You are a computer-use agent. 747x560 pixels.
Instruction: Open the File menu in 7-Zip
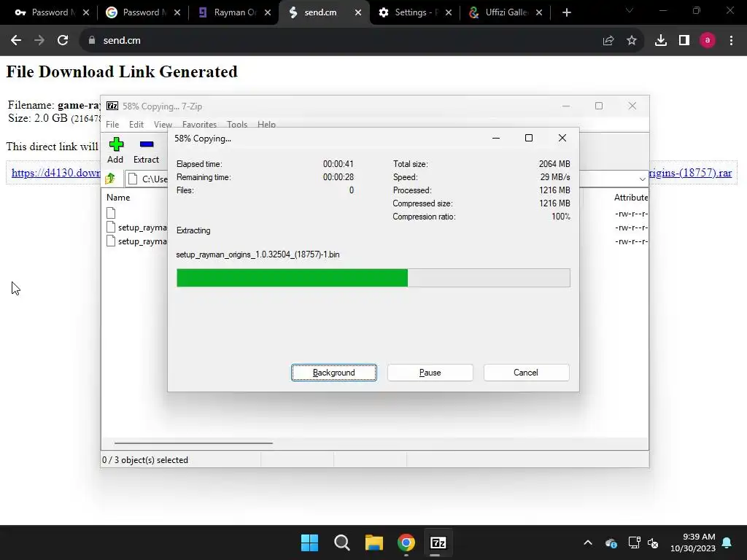click(112, 124)
